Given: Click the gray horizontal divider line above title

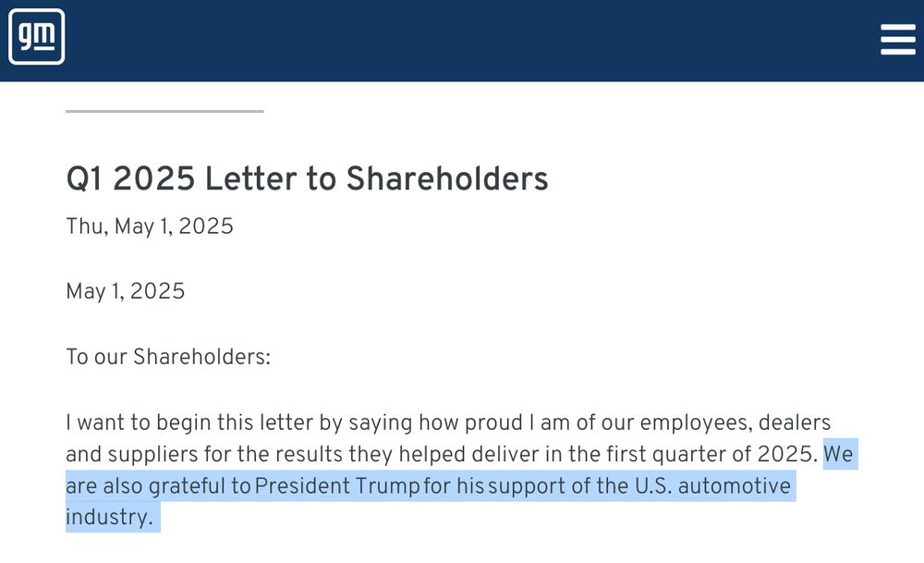Looking at the screenshot, I should pyautogui.click(x=164, y=111).
